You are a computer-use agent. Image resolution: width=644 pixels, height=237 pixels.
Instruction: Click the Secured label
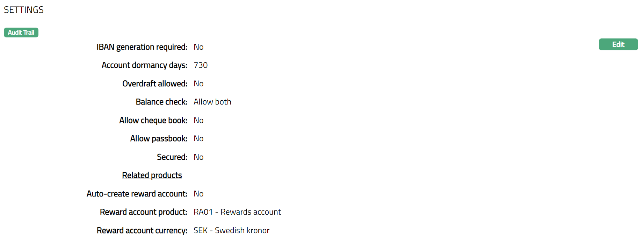pos(172,157)
